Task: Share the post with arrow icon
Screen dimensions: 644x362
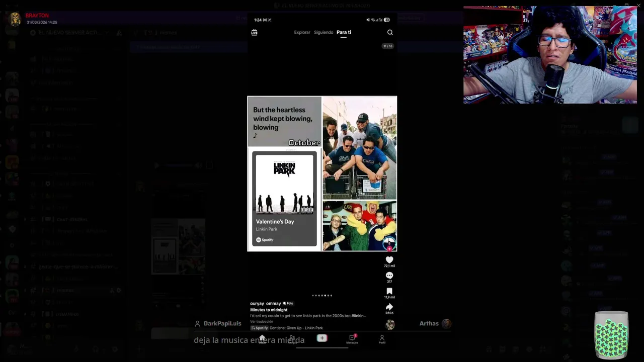Action: click(x=389, y=307)
